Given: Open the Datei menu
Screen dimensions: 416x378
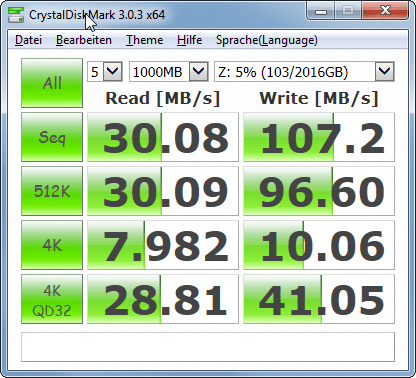Looking at the screenshot, I should pyautogui.click(x=28, y=40).
